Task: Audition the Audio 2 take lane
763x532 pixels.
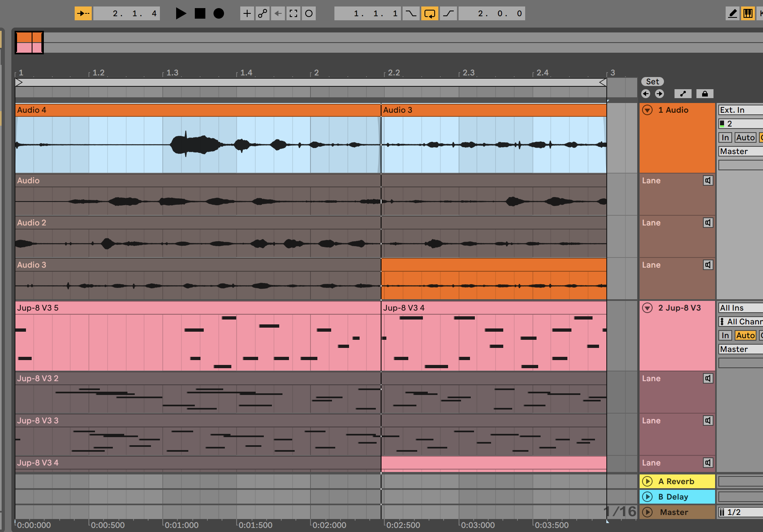Action: 708,223
